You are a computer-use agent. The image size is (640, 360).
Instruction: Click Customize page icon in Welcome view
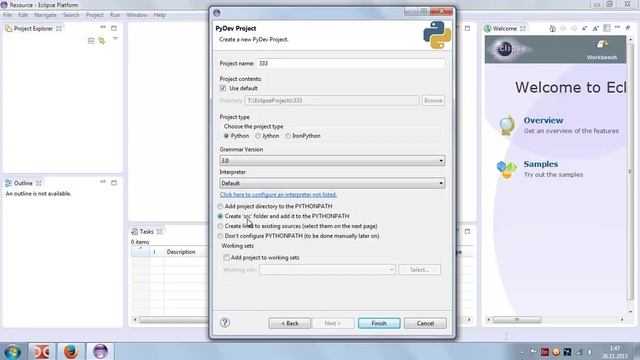607,28
